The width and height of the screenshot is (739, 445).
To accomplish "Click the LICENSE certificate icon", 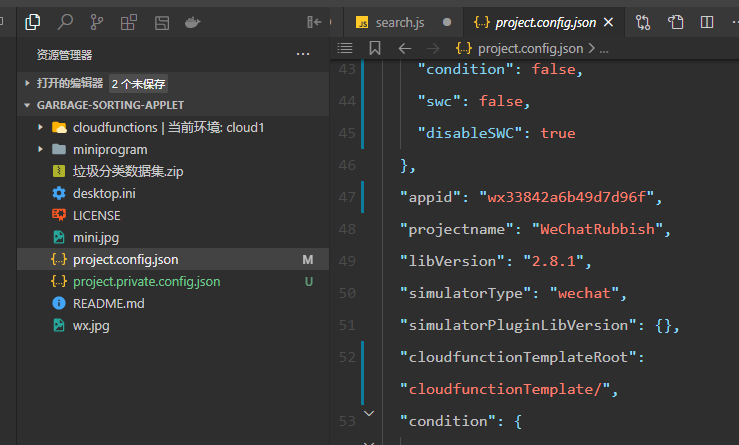I will coord(59,215).
